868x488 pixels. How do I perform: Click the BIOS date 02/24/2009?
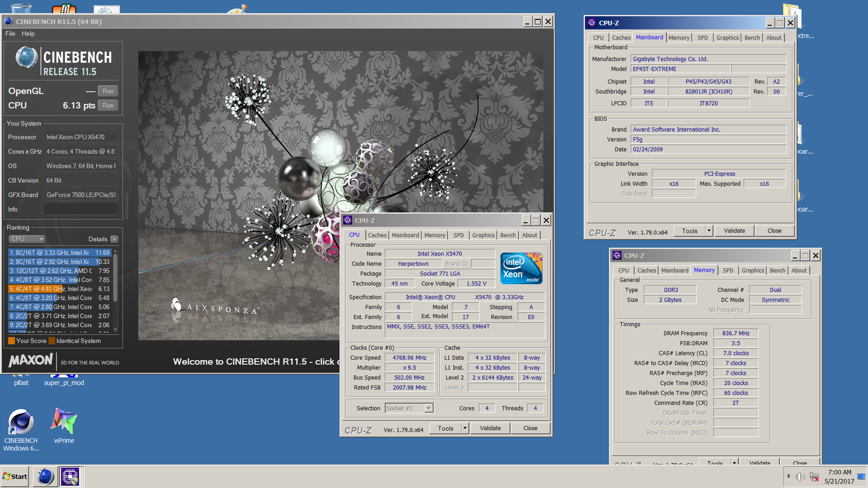coord(708,149)
